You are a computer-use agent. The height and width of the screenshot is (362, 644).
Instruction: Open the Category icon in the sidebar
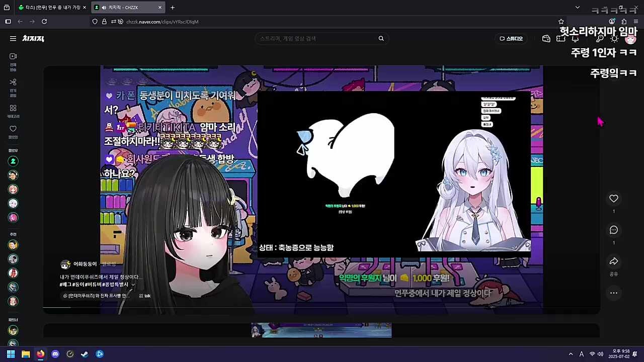point(13,109)
